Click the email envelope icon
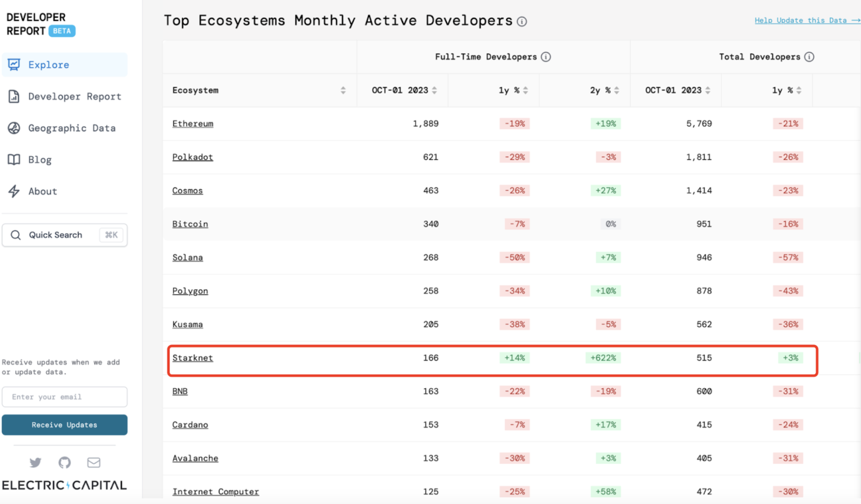 pyautogui.click(x=94, y=463)
